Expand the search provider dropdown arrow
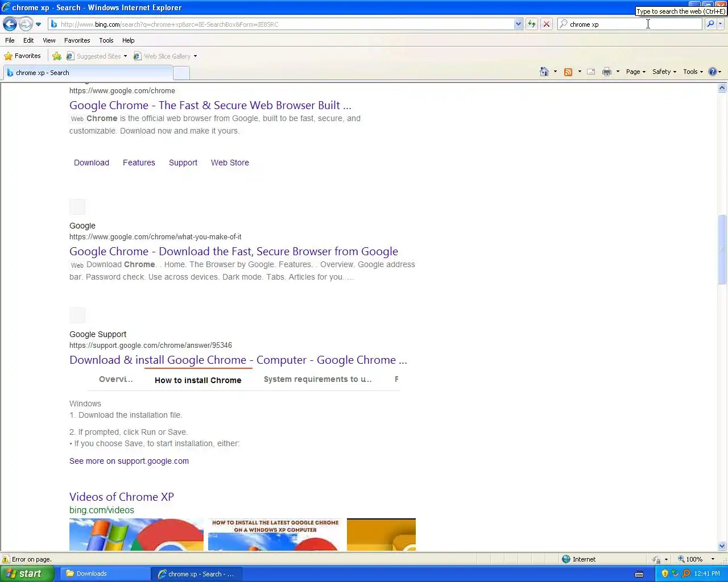 click(x=721, y=24)
